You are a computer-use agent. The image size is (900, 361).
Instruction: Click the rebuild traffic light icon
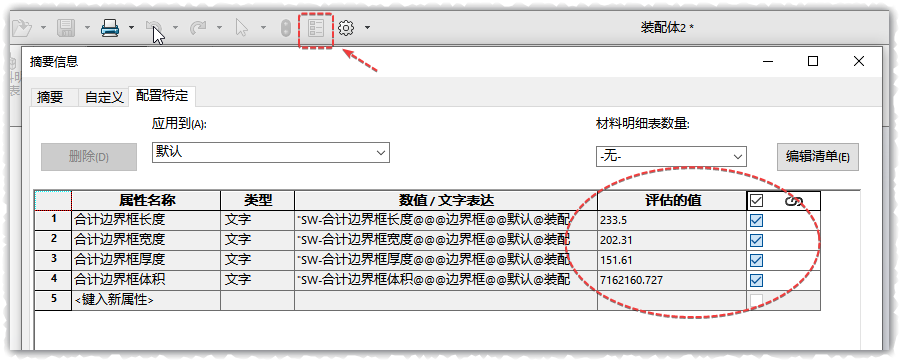coord(285,27)
